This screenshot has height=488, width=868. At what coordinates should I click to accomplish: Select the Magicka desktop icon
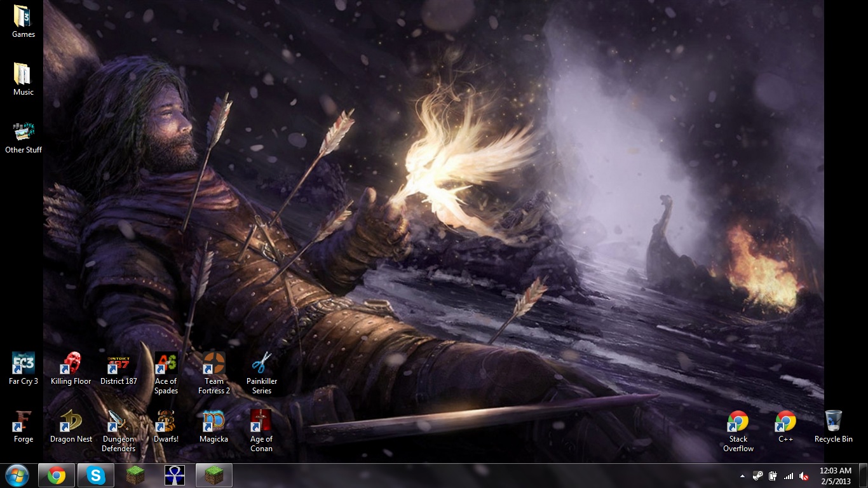tap(214, 423)
